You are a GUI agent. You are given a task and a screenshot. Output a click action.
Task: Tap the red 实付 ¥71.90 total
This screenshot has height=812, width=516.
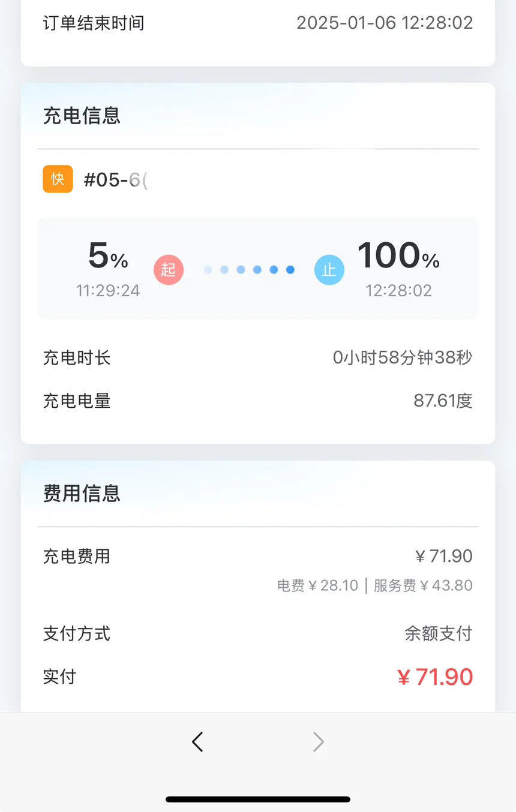[435, 677]
